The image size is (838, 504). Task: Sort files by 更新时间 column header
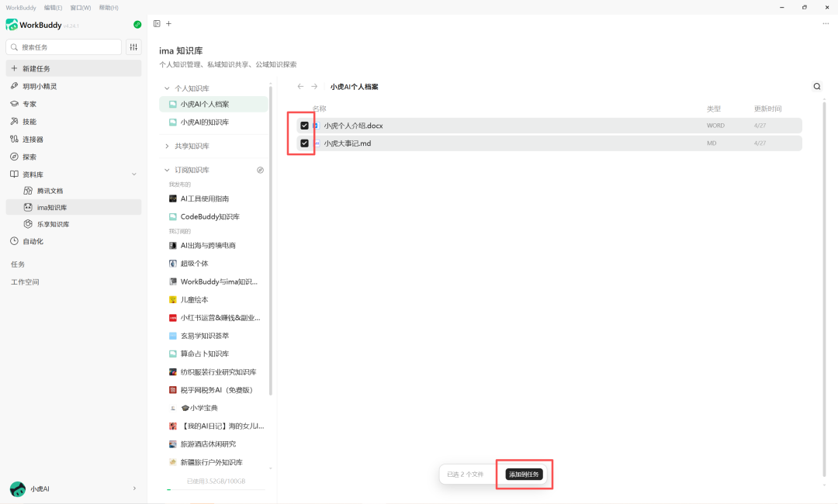767,109
